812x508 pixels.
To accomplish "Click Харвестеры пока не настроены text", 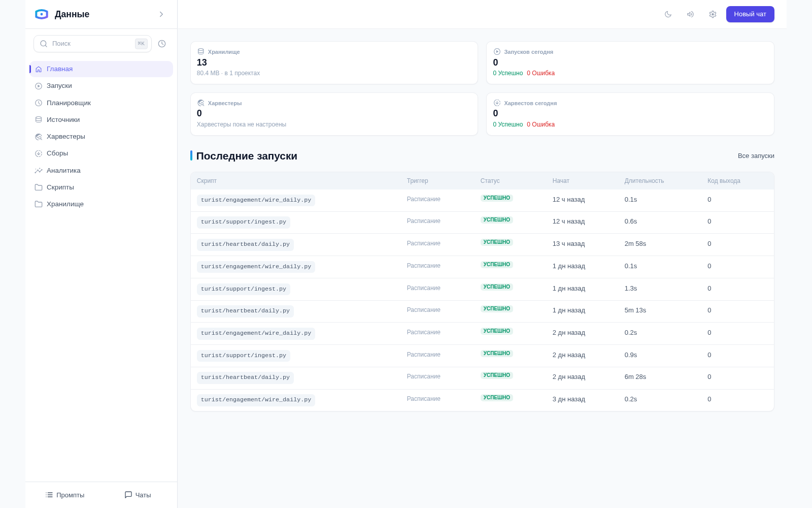I will pyautogui.click(x=242, y=124).
